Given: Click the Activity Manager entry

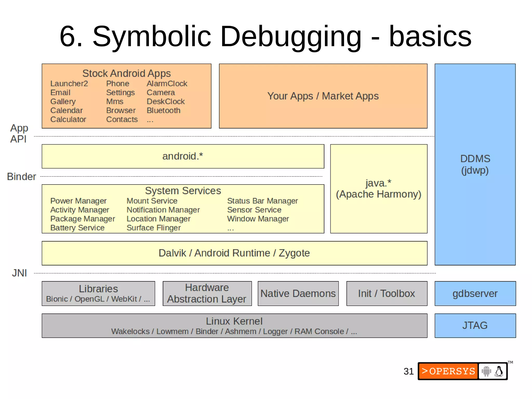Looking at the screenshot, I should pos(79,210).
